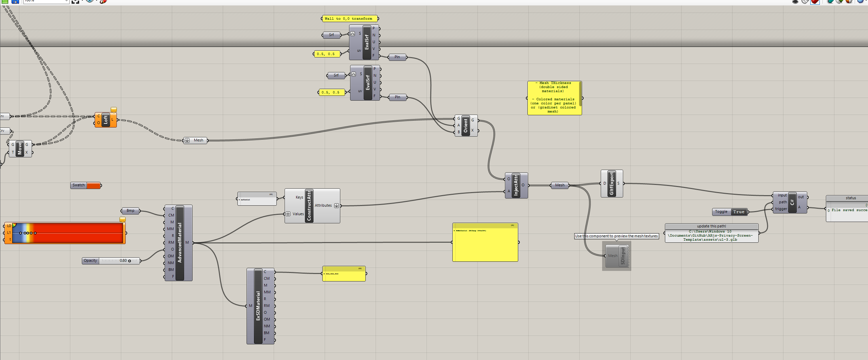This screenshot has height=360, width=868.
Task: Select the ExSDMaterial component
Action: [x=258, y=306]
